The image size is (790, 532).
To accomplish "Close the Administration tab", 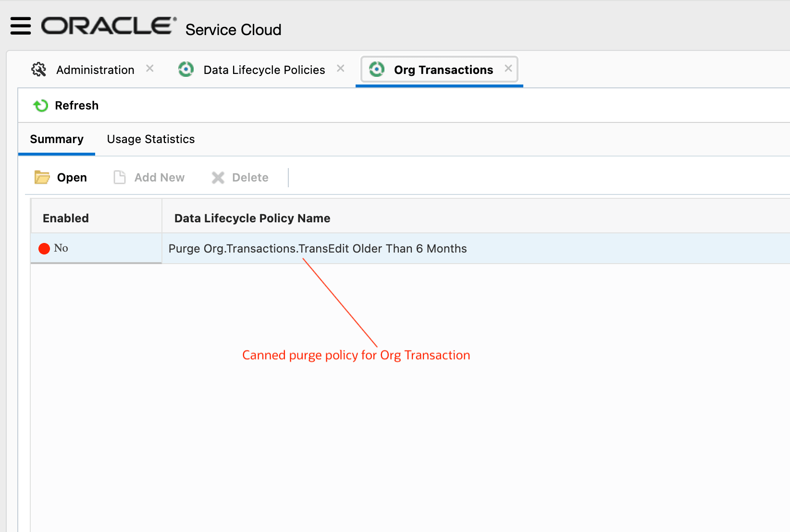I will click(150, 69).
